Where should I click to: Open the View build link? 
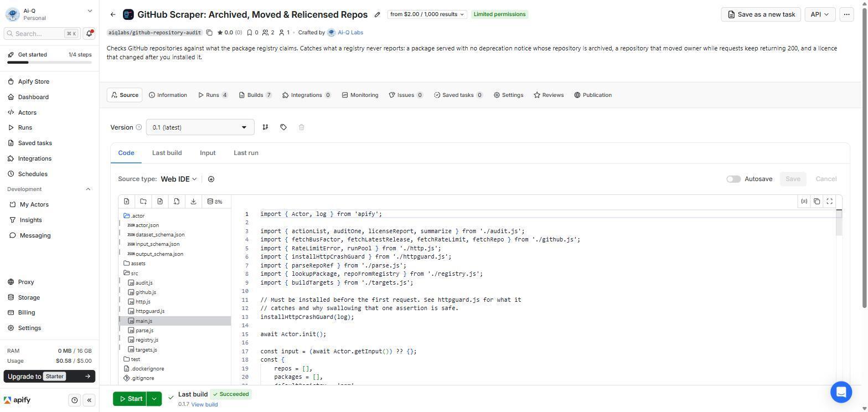click(204, 405)
